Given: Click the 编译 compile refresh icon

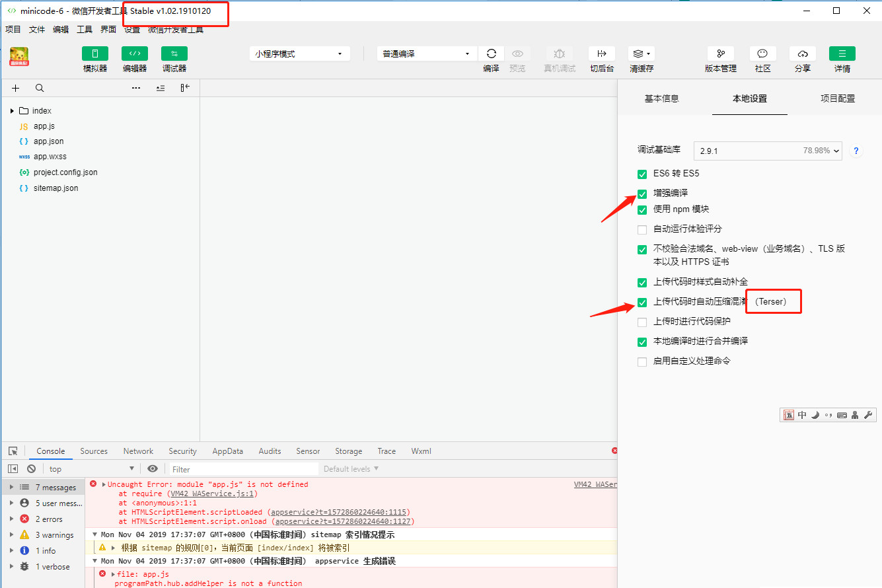Looking at the screenshot, I should (491, 54).
